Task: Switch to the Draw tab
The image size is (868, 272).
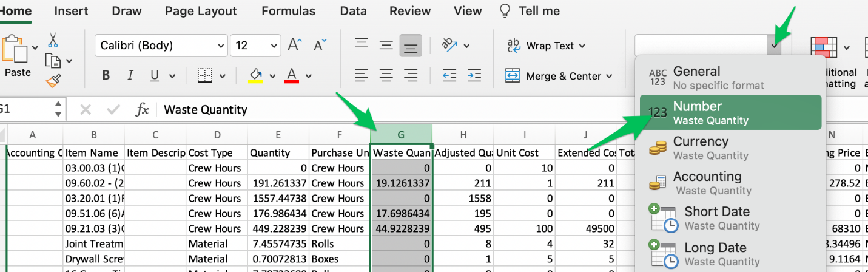Action: (x=127, y=11)
